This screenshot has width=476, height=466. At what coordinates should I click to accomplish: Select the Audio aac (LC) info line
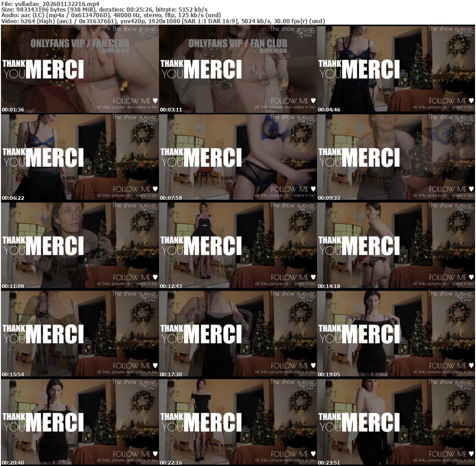tap(111, 15)
